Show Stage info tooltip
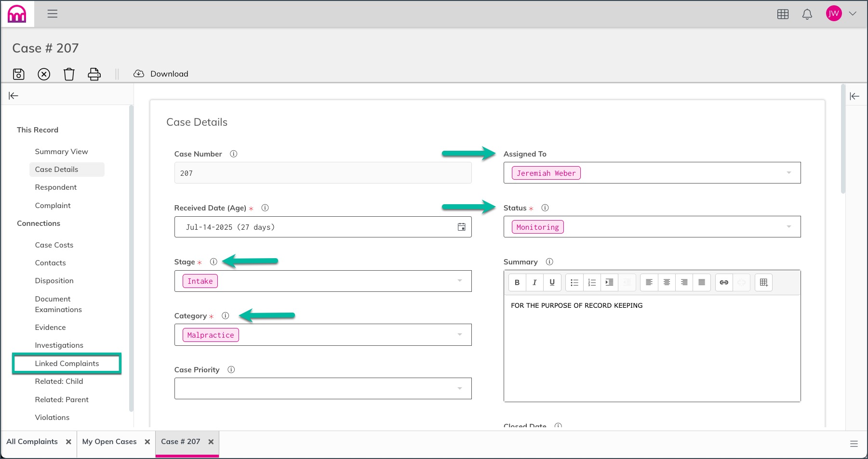Image resolution: width=868 pixels, height=459 pixels. point(214,262)
